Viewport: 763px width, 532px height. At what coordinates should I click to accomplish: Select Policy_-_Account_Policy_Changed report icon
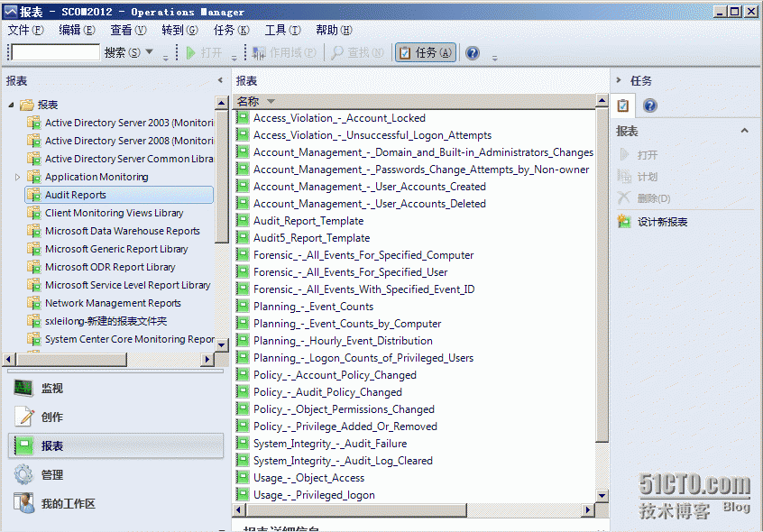[243, 375]
